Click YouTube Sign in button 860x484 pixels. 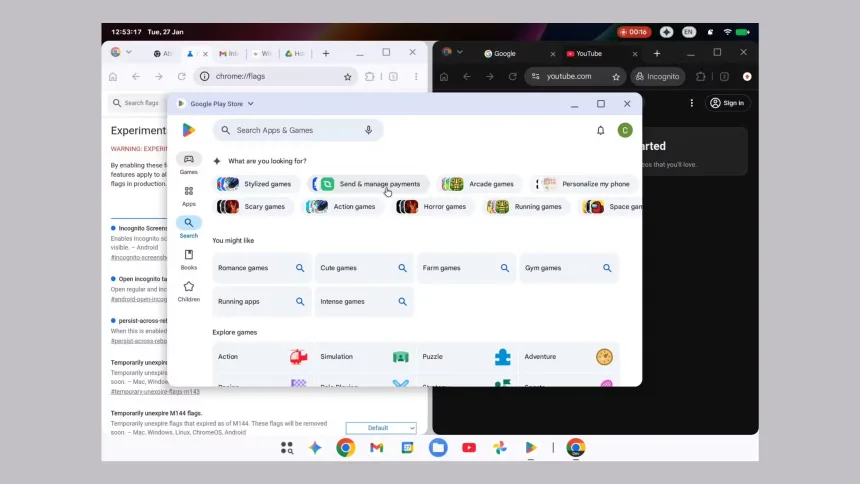(x=727, y=103)
